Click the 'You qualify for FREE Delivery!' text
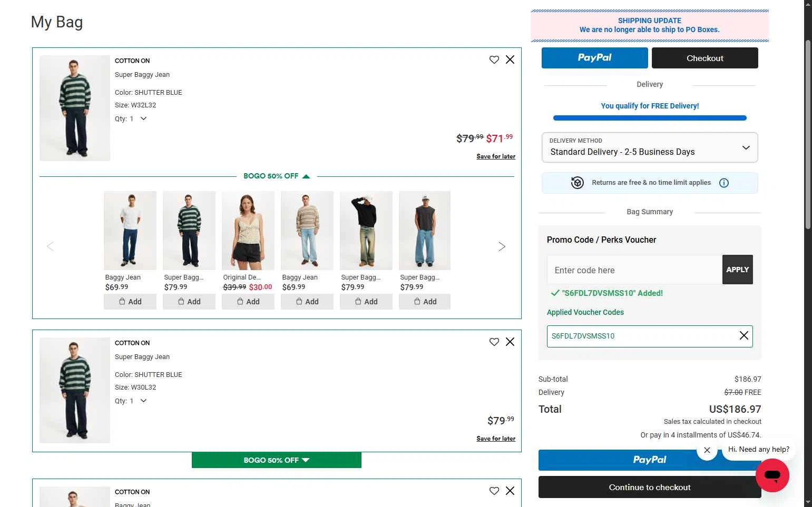Viewport: 812px width, 507px height. pyautogui.click(x=650, y=106)
